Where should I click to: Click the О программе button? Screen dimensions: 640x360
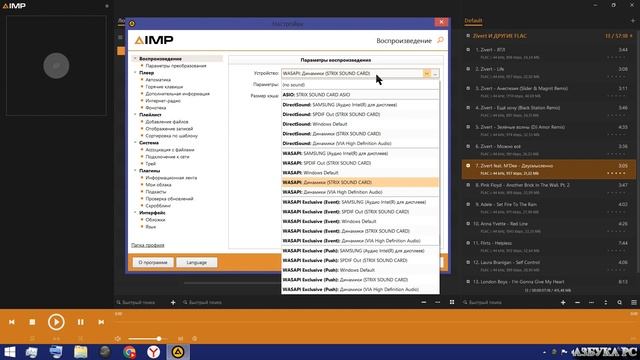point(153,262)
